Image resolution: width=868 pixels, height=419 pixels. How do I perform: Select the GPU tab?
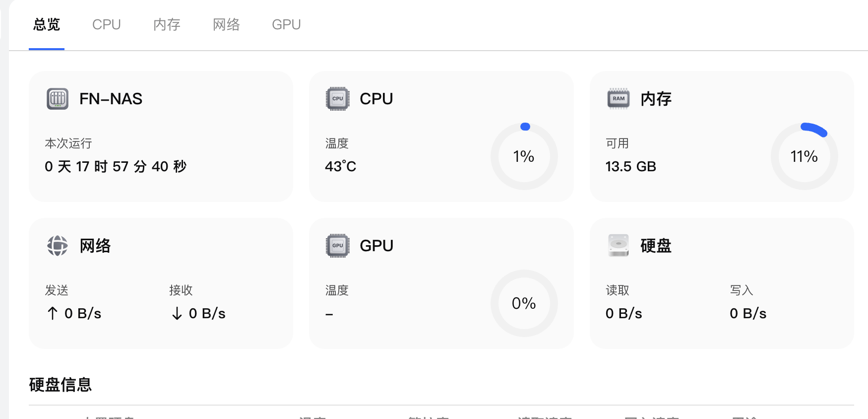(x=286, y=24)
